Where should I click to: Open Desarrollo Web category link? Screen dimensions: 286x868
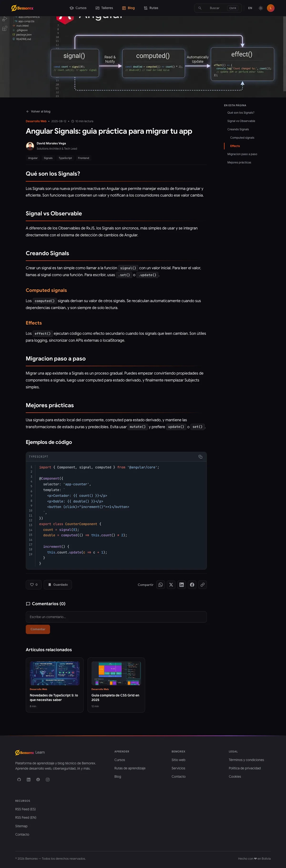pyautogui.click(x=36, y=121)
